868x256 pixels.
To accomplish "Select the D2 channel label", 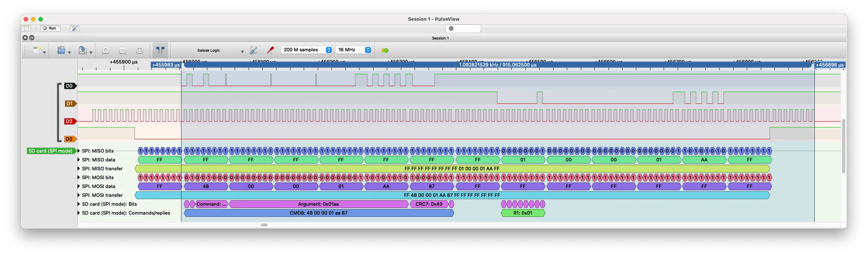I will (70, 121).
